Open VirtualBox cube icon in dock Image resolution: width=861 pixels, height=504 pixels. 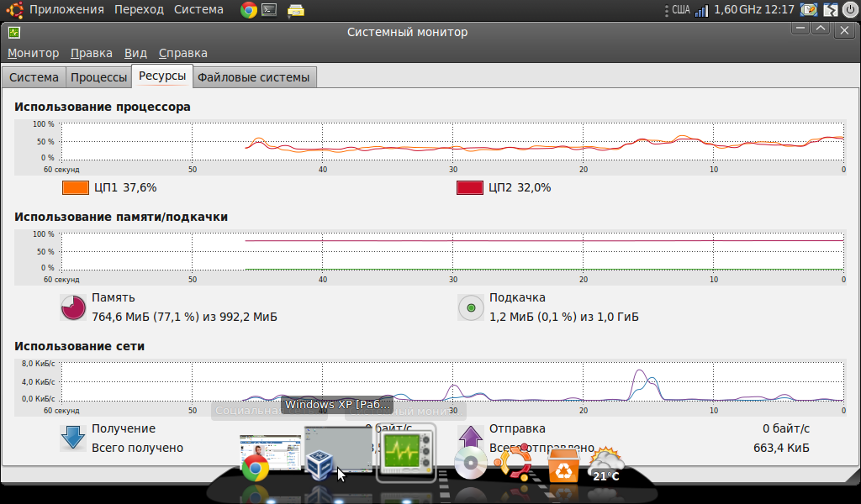coord(320,466)
